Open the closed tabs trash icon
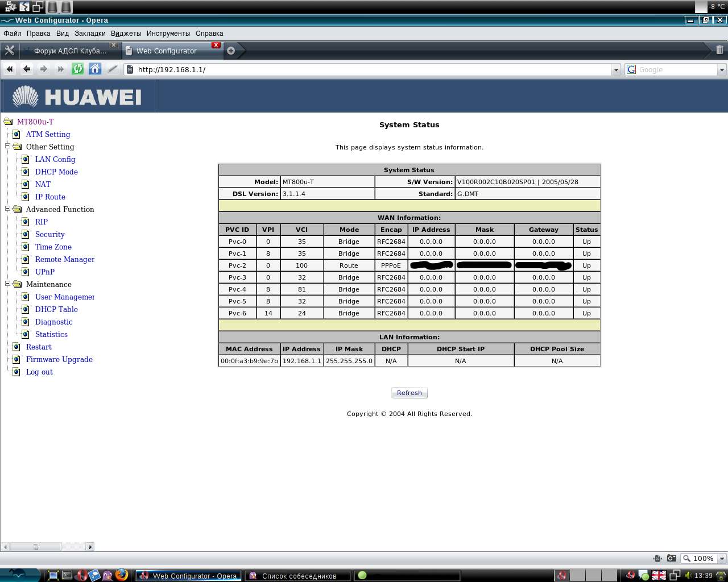 point(719,50)
